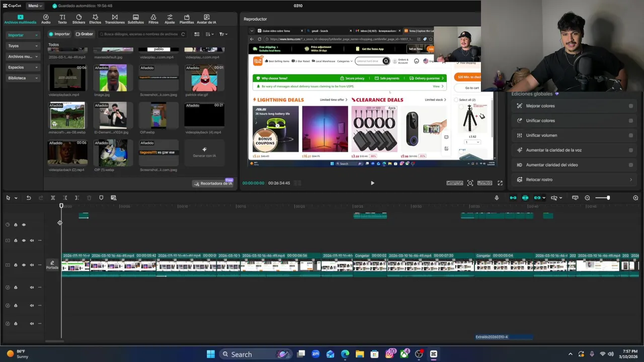
Task: Mute the main video track
Action: click(x=32, y=265)
